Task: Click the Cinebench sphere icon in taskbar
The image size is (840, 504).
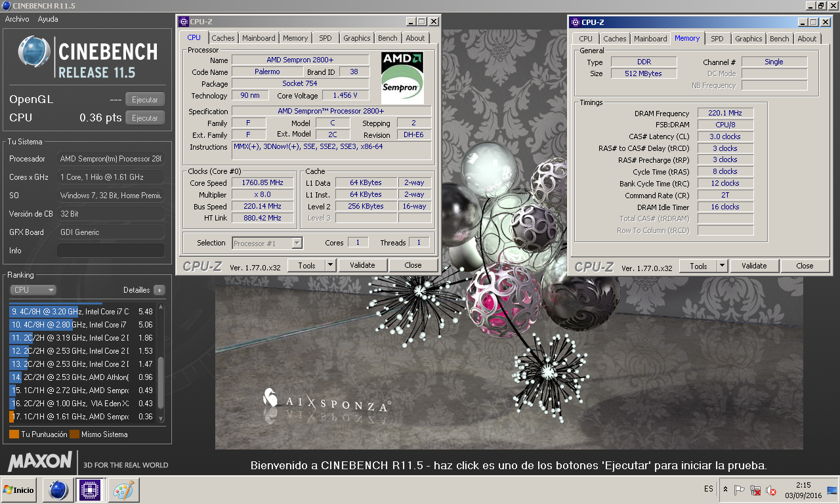Action: (x=58, y=490)
